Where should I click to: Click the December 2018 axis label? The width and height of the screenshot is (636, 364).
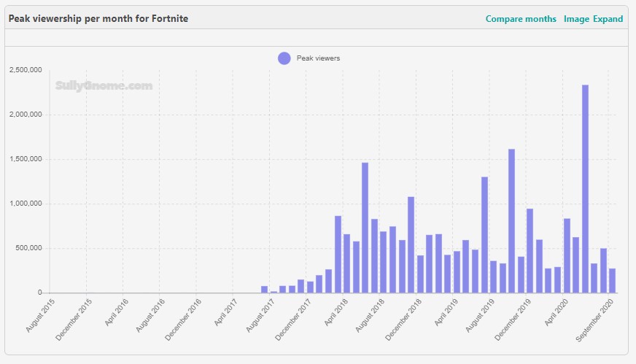(403, 320)
